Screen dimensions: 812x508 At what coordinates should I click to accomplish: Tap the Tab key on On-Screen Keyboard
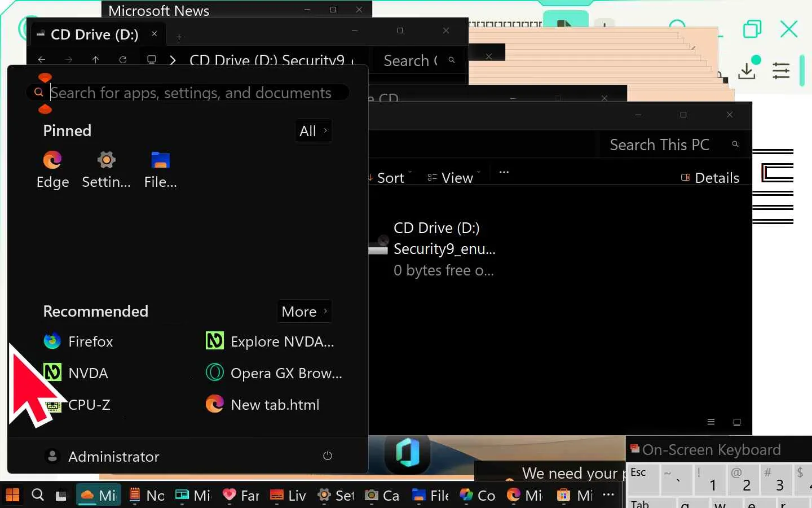644,503
